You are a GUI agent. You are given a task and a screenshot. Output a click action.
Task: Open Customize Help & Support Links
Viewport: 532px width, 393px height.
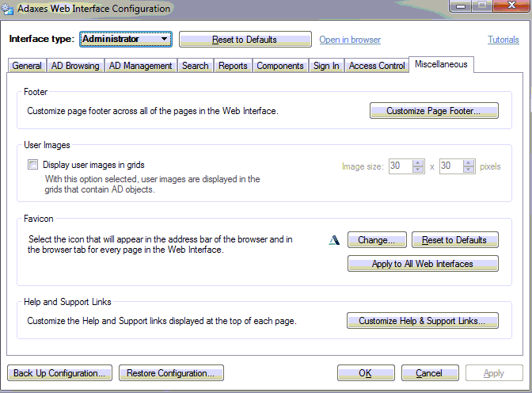click(x=423, y=321)
